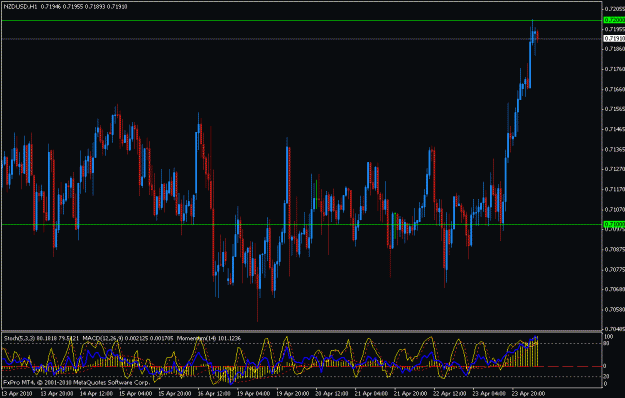
Task: Click the FxPro MT4 MetaQuotes copyright text
Action: (77, 382)
